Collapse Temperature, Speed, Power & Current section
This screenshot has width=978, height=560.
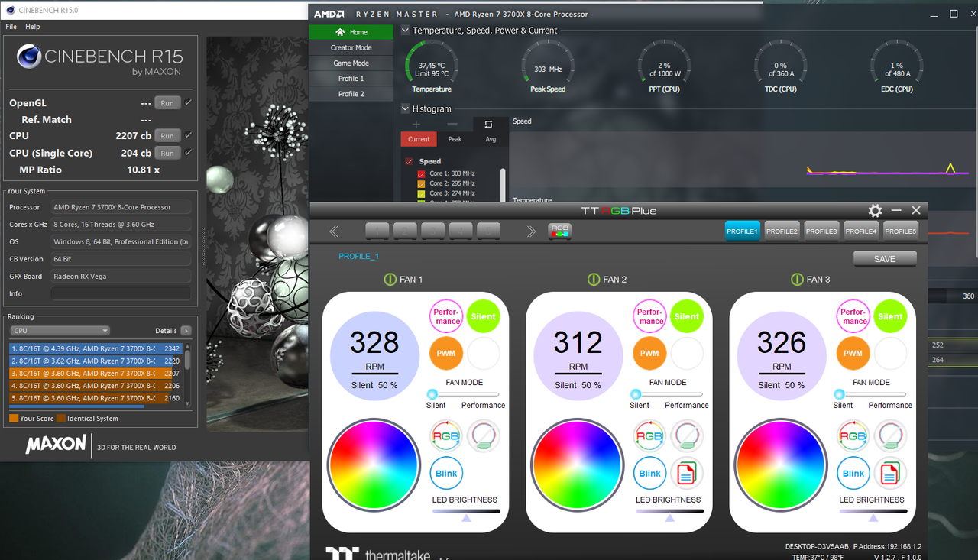click(405, 31)
